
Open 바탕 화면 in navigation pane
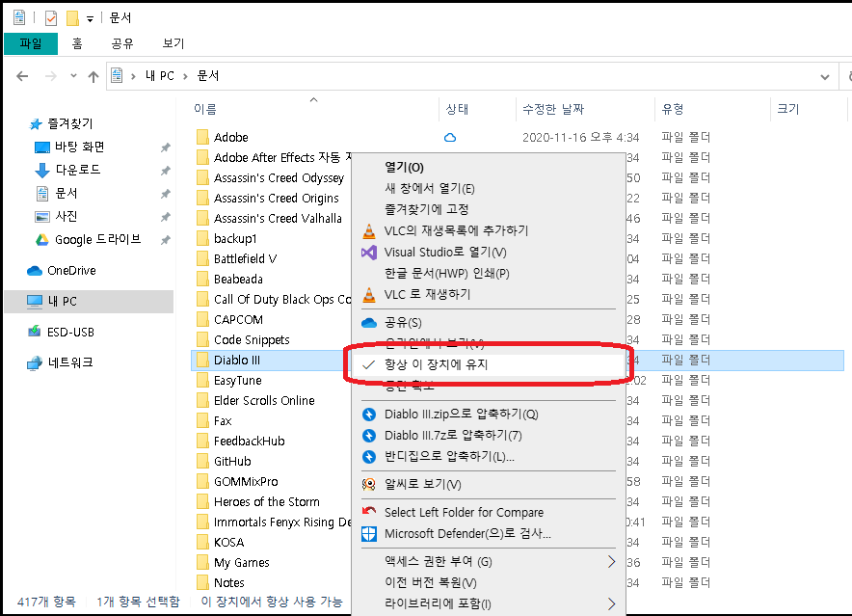(x=79, y=147)
